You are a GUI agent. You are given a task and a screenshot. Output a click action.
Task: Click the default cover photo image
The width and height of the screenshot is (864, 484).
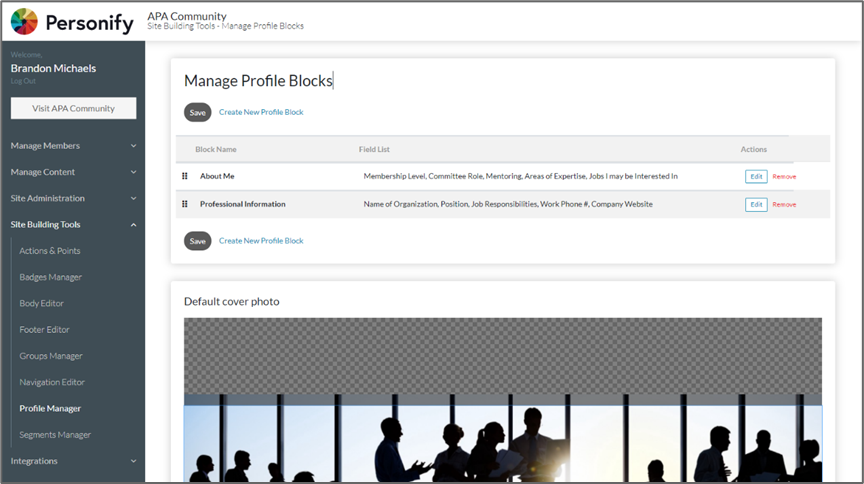[x=502, y=400]
